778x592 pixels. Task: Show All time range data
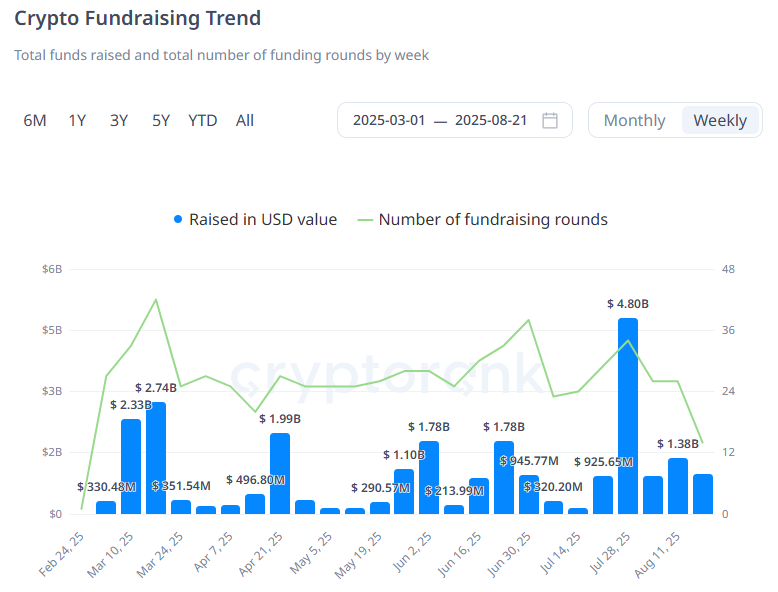tap(245, 120)
